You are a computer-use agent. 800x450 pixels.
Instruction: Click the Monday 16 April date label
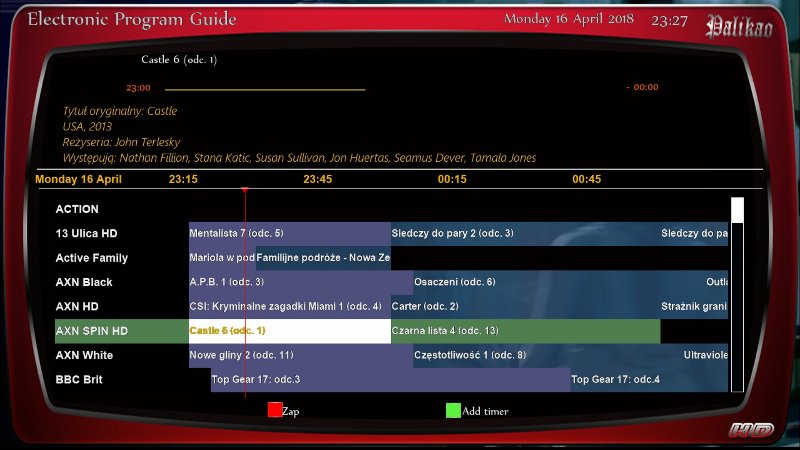[78, 179]
